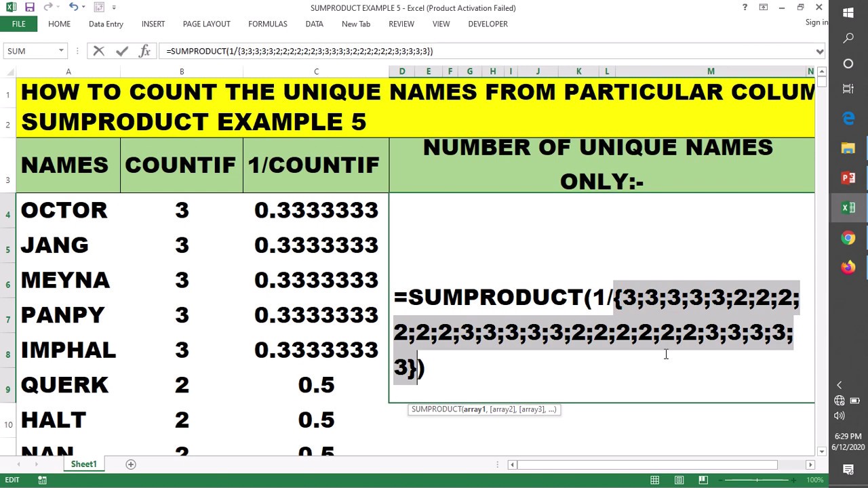Viewport: 868px width, 488px height.
Task: Confirm formula with the checkmark Enter icon
Action: (x=122, y=51)
